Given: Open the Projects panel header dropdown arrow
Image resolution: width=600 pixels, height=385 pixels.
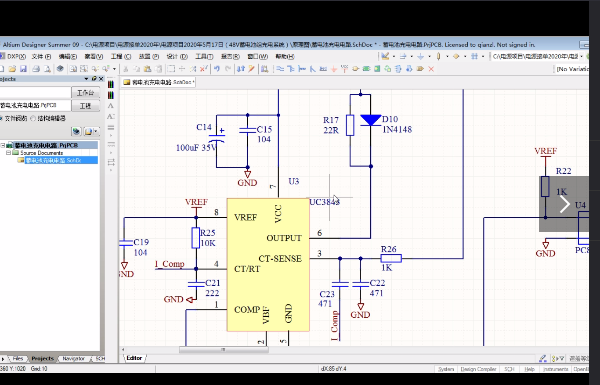Looking at the screenshot, I should (x=86, y=79).
